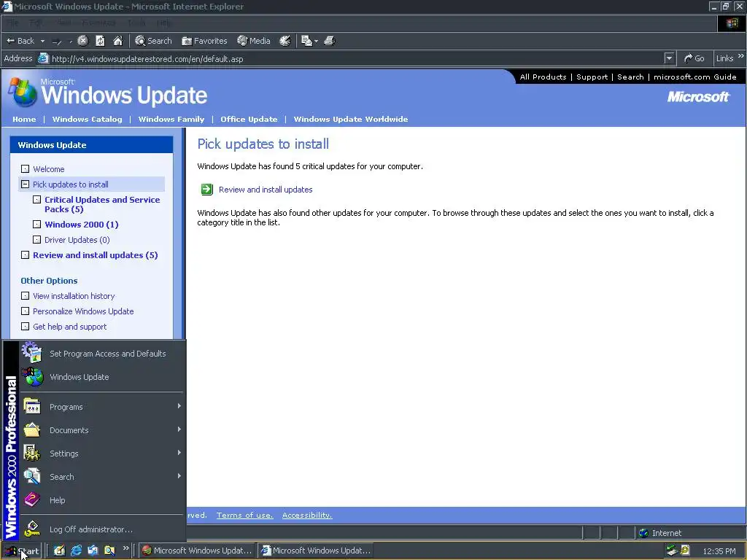Viewport: 747px width, 560px height.
Task: Launch Windows Update from Start menu
Action: pyautogui.click(x=79, y=377)
